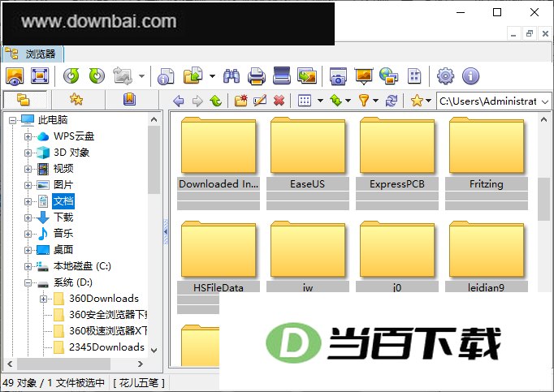Toggle the tree panel splitter handle

166,232
